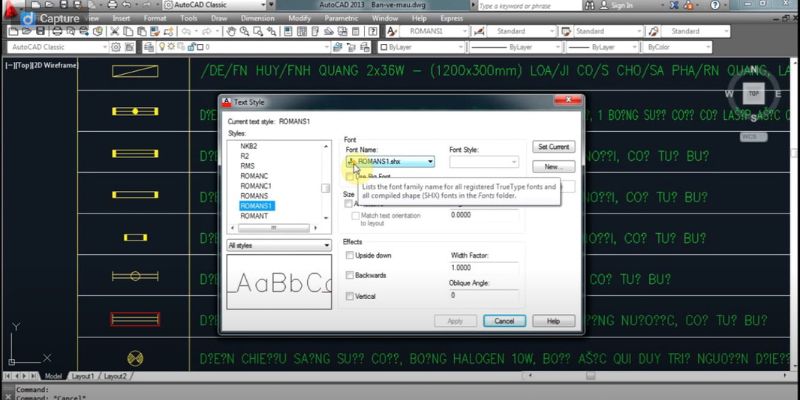800x400 pixels.
Task: Click the Workspace Settings gear icon
Action: pyautogui.click(x=116, y=47)
